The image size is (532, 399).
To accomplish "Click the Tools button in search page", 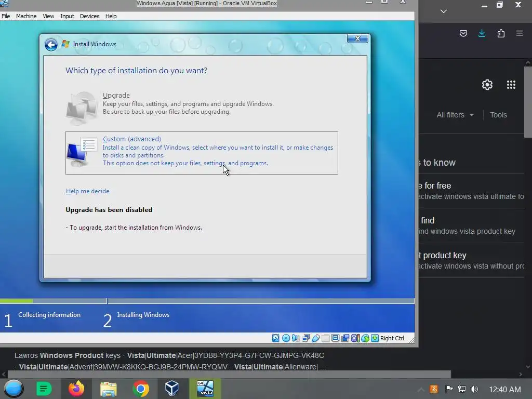I will click(498, 115).
